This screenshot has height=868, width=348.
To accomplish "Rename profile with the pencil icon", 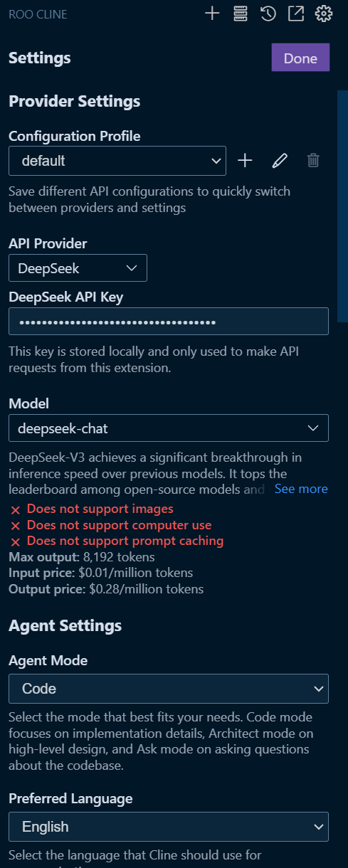I will [x=280, y=161].
